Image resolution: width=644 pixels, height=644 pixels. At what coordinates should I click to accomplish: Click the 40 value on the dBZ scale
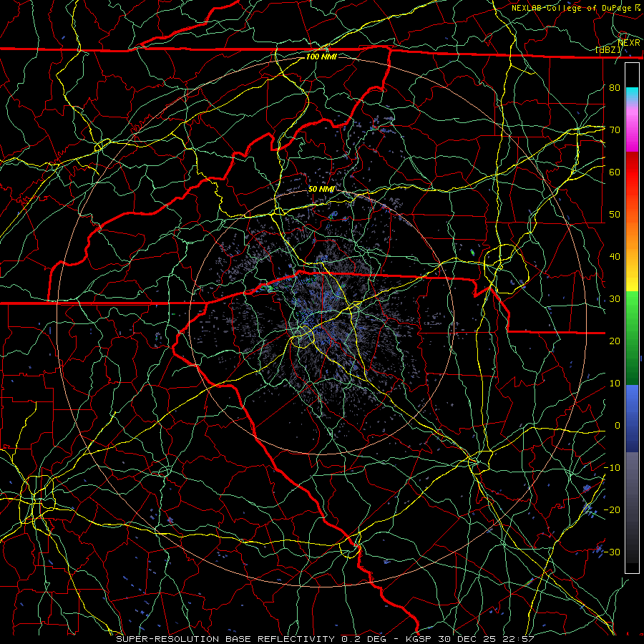coord(615,257)
